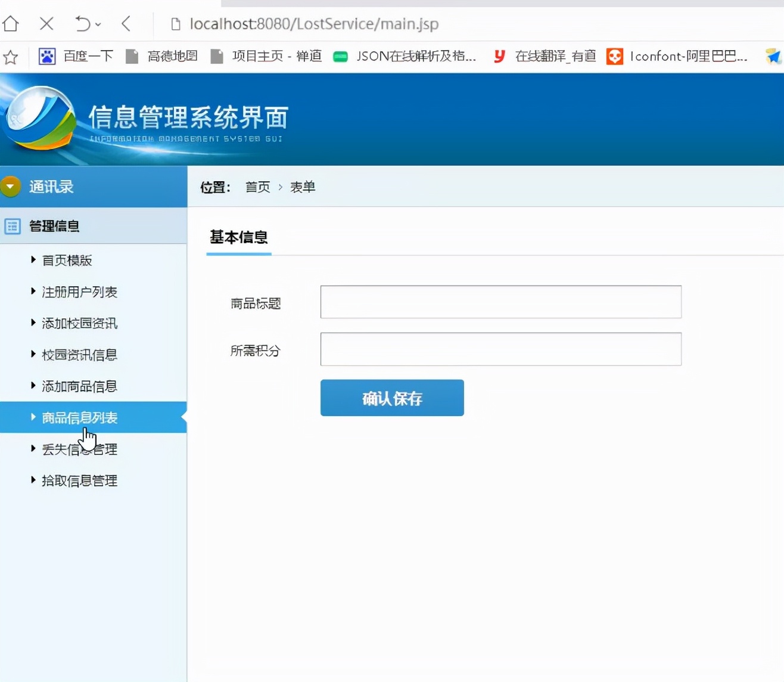Expand the 首页模版 tree arrow
This screenshot has height=682, width=784.
[33, 259]
